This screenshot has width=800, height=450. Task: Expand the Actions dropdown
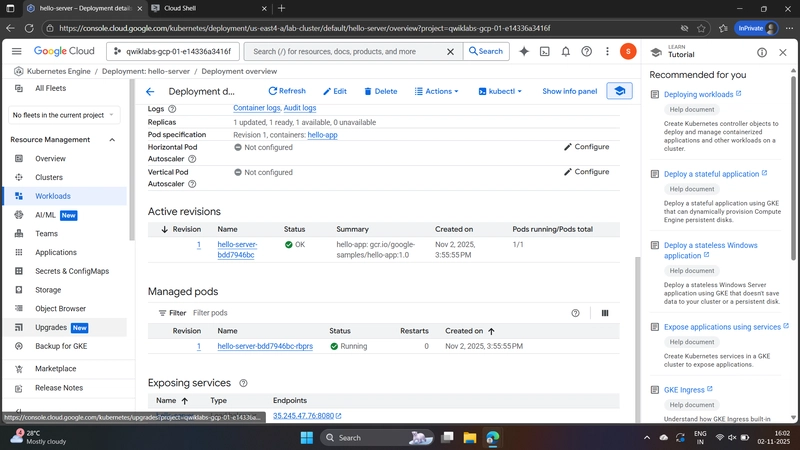[437, 91]
